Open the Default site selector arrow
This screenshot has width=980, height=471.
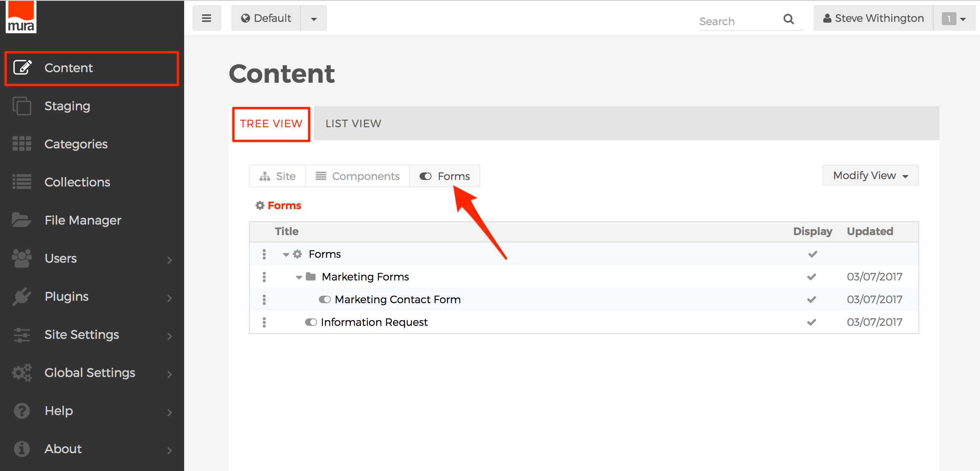click(314, 19)
